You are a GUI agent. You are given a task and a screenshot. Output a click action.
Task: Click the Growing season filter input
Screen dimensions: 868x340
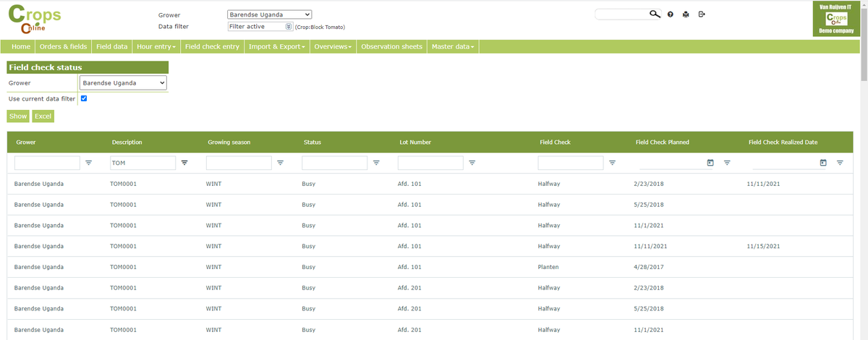pyautogui.click(x=239, y=163)
